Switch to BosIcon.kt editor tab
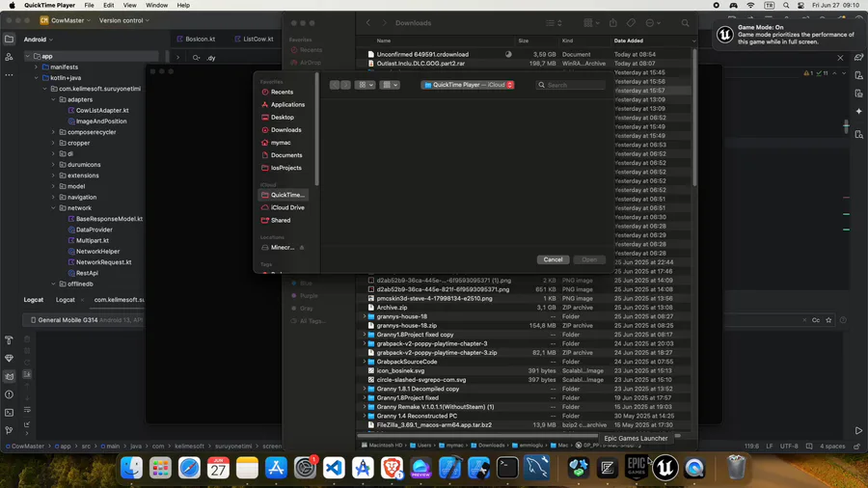Image resolution: width=868 pixels, height=488 pixels. pos(196,40)
